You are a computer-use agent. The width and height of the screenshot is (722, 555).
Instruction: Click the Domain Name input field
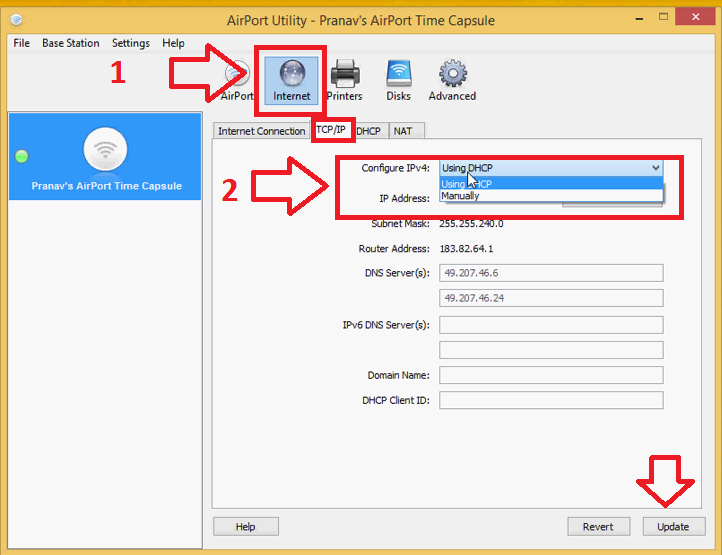point(551,375)
